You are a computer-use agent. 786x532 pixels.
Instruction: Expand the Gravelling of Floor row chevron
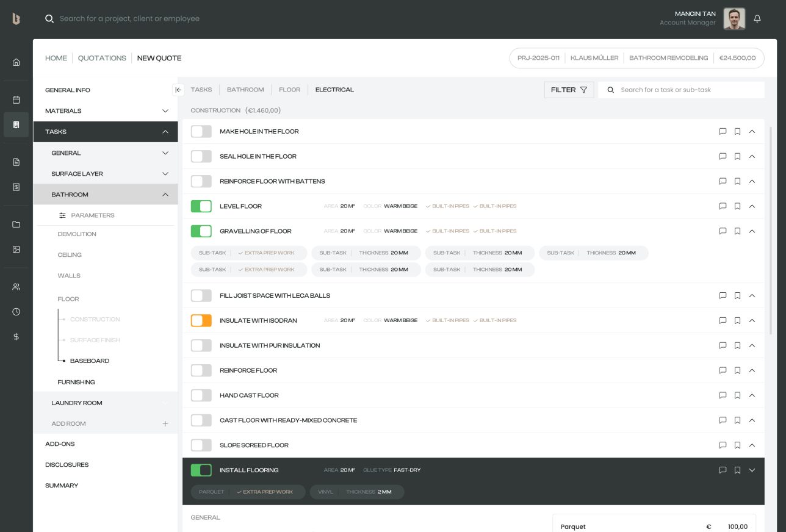point(752,231)
